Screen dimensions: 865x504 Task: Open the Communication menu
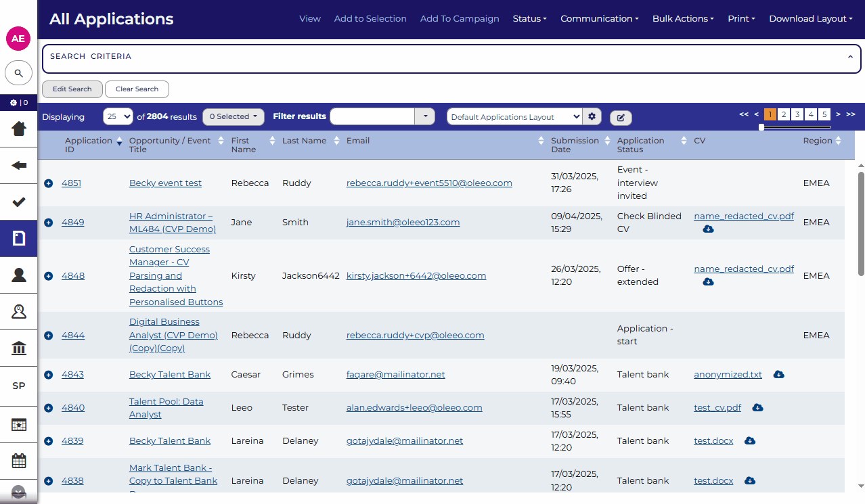pos(599,19)
